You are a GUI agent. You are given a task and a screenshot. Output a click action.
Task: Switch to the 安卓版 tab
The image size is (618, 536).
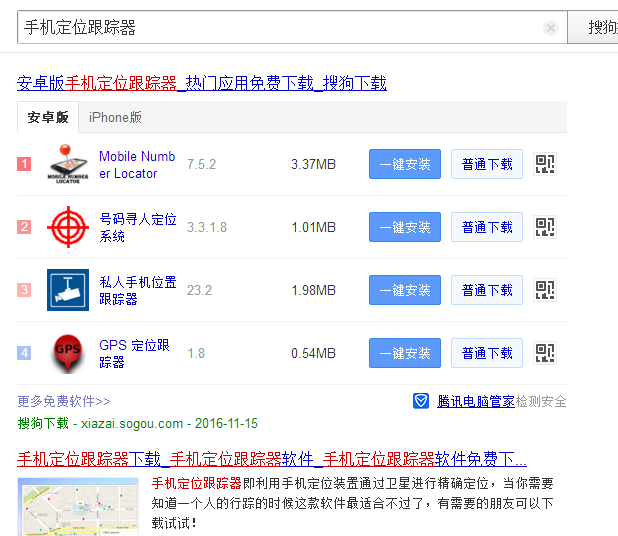click(48, 117)
